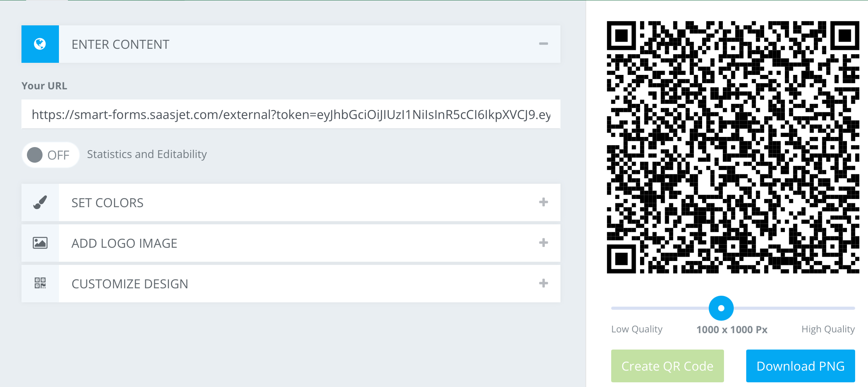Expand the Set Colors section
Viewport: 868px width, 387px height.
pos(543,202)
